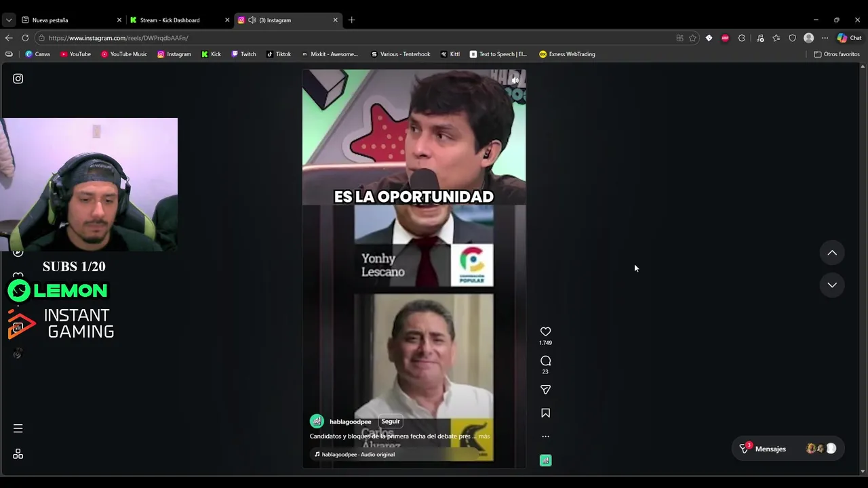Click the page vertical scrollbar
The image size is (868, 488).
863,268
